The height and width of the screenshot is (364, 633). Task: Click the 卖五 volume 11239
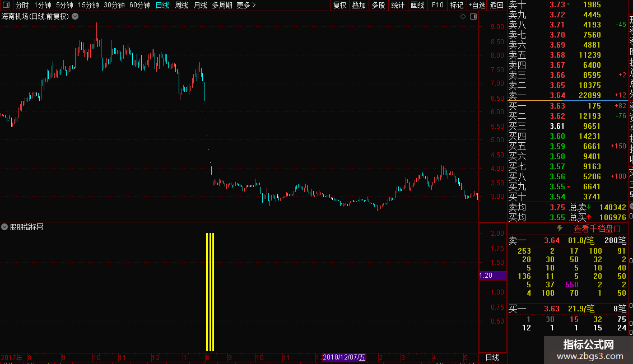pos(590,55)
